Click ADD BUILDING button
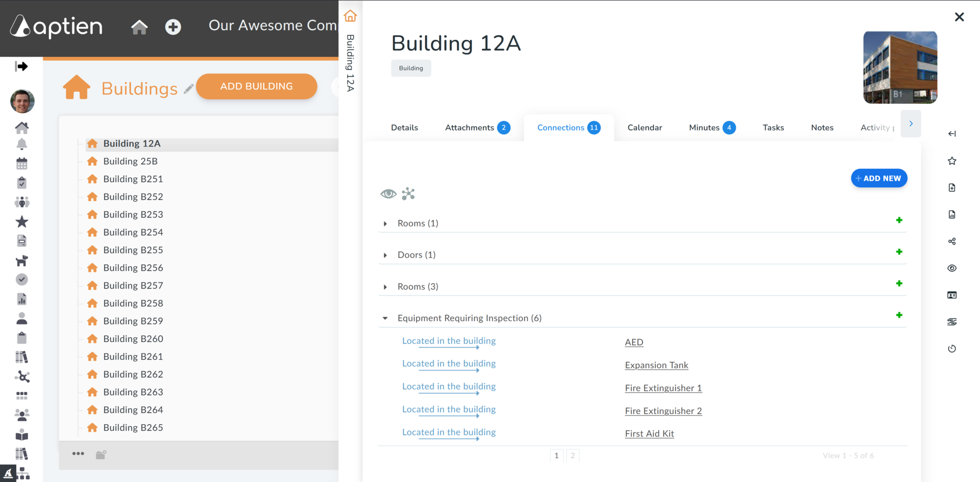 [x=256, y=86]
